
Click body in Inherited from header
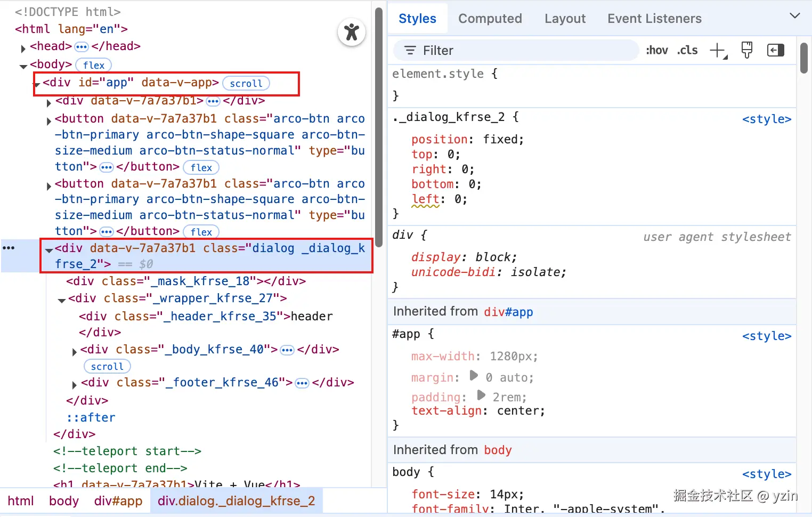(x=498, y=450)
